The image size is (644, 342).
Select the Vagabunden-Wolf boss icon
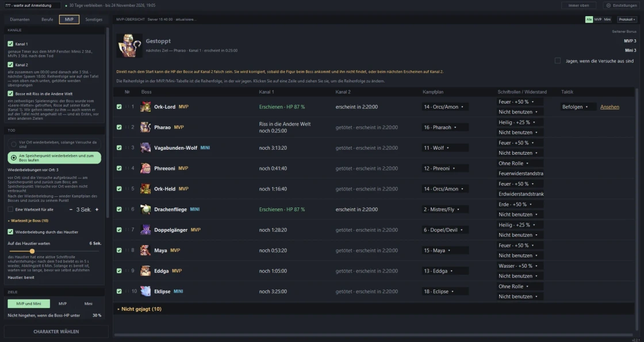145,148
